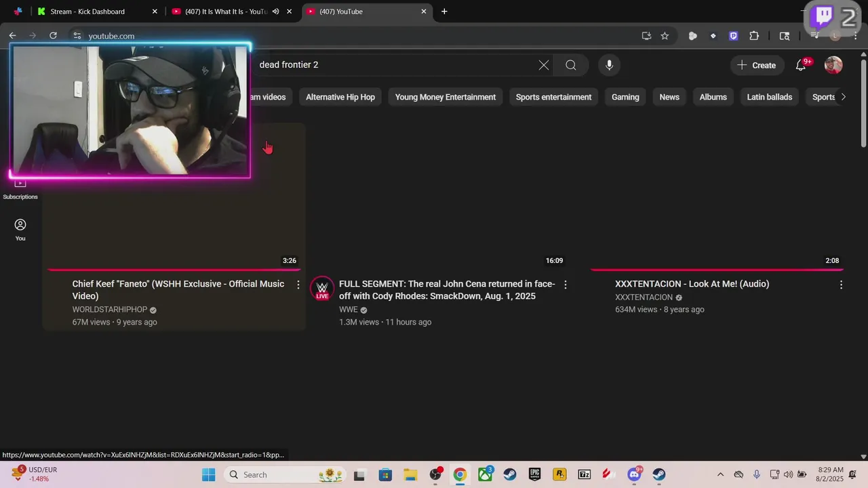Open XXXTENTACION Look At Me audio title
Screen dimensions: 868x488
(692, 284)
